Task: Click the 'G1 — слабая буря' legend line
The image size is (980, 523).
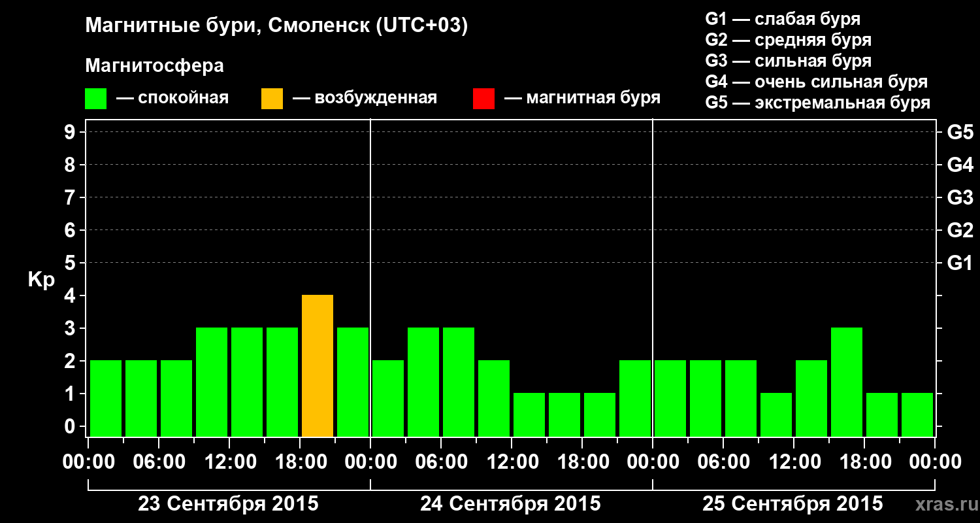Action: coord(783,19)
